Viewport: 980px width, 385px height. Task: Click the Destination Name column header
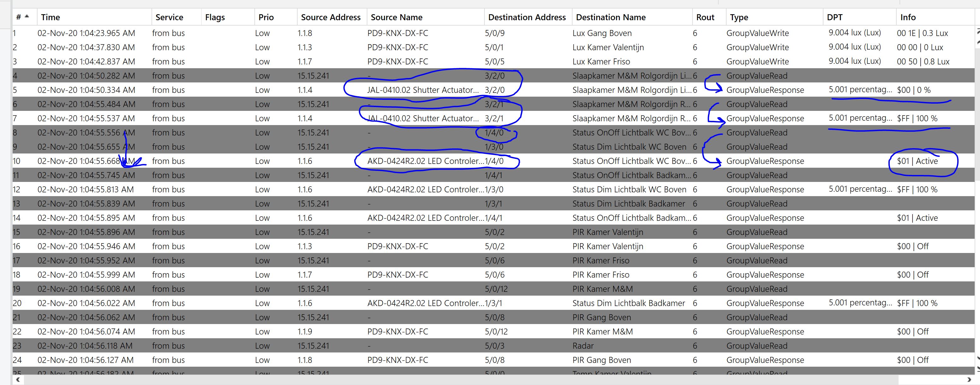pos(611,17)
